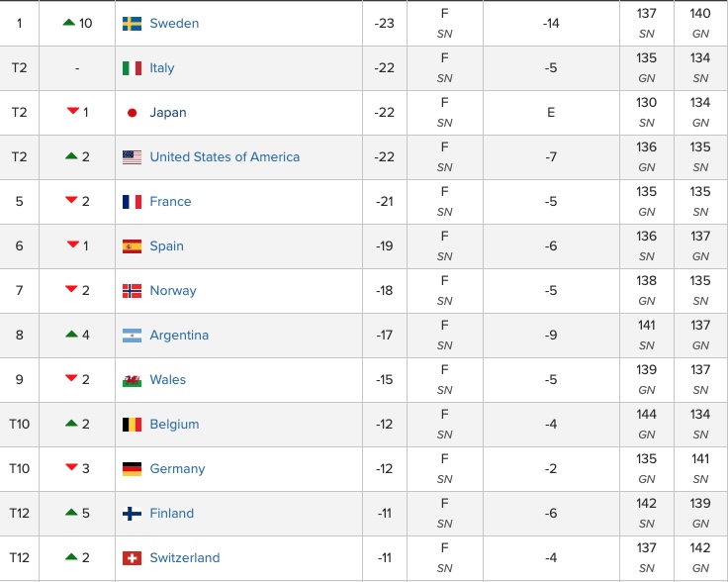Click the Italy flag icon
The height and width of the screenshot is (582, 728).
pyautogui.click(x=132, y=68)
